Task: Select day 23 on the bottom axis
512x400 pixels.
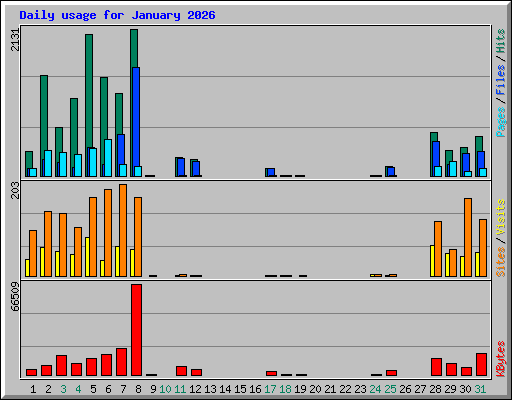Action: click(360, 389)
